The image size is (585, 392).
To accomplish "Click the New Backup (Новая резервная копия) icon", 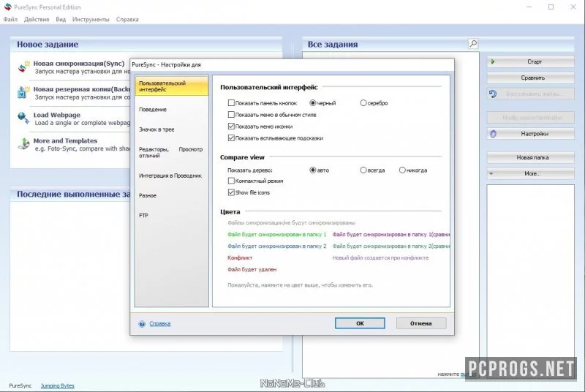I will [23, 92].
